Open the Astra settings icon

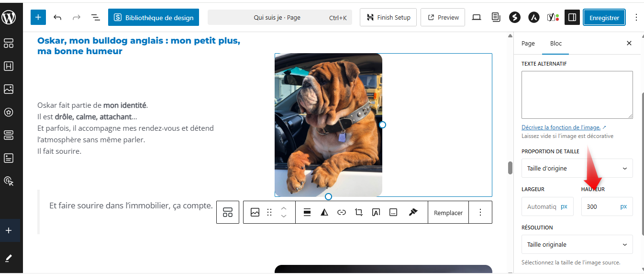[534, 17]
